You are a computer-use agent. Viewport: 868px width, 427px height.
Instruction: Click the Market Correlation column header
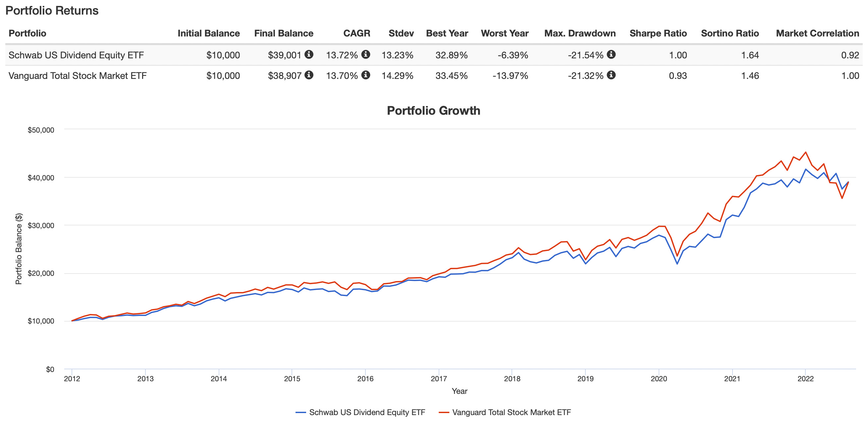(x=817, y=33)
